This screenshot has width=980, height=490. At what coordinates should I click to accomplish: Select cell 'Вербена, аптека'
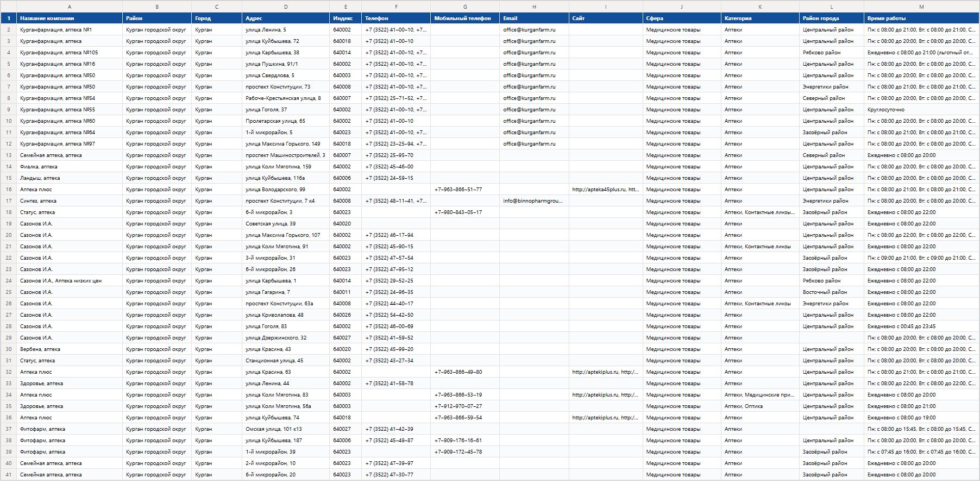pos(70,349)
